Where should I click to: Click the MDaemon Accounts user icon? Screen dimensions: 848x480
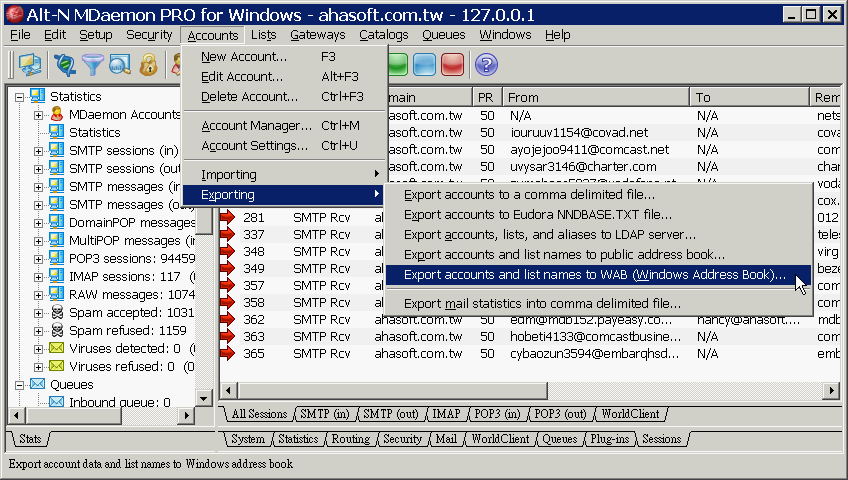[57, 114]
